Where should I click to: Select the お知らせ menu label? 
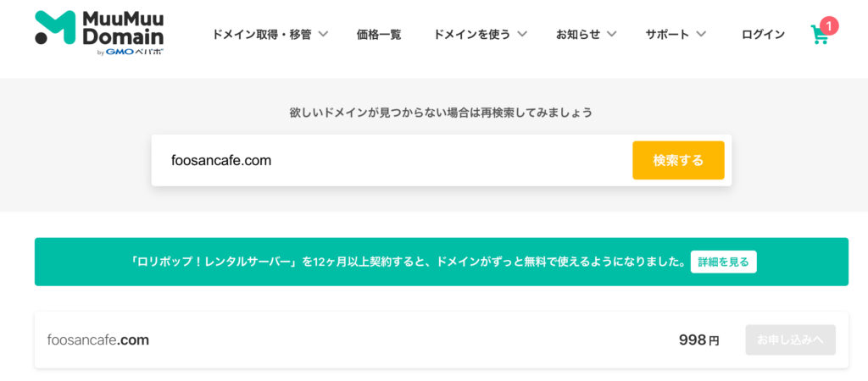[578, 35]
